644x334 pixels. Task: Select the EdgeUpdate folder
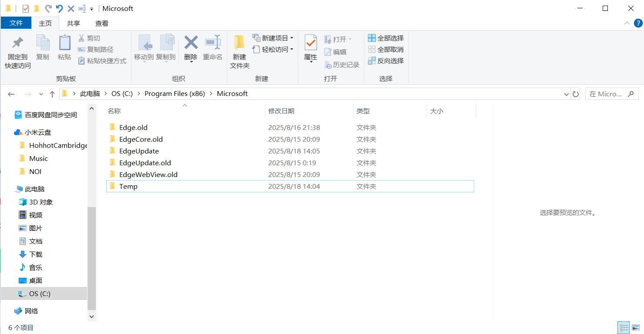[x=290, y=151]
